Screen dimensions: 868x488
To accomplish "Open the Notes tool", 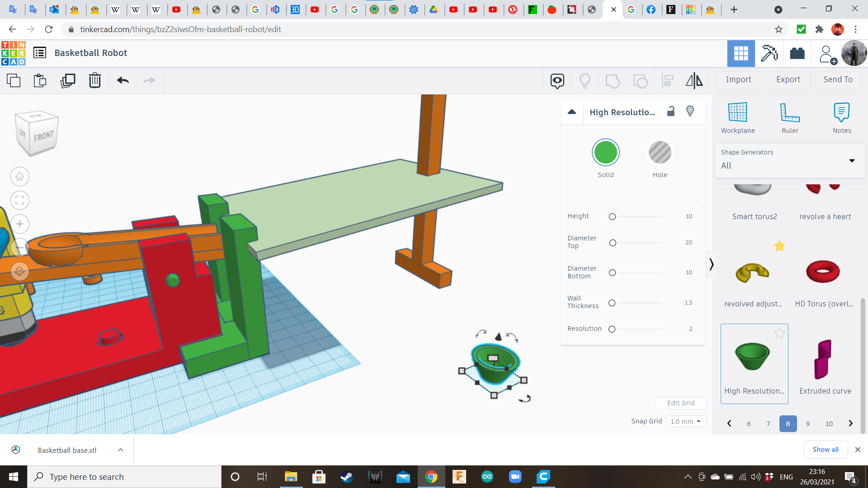I will tap(841, 117).
